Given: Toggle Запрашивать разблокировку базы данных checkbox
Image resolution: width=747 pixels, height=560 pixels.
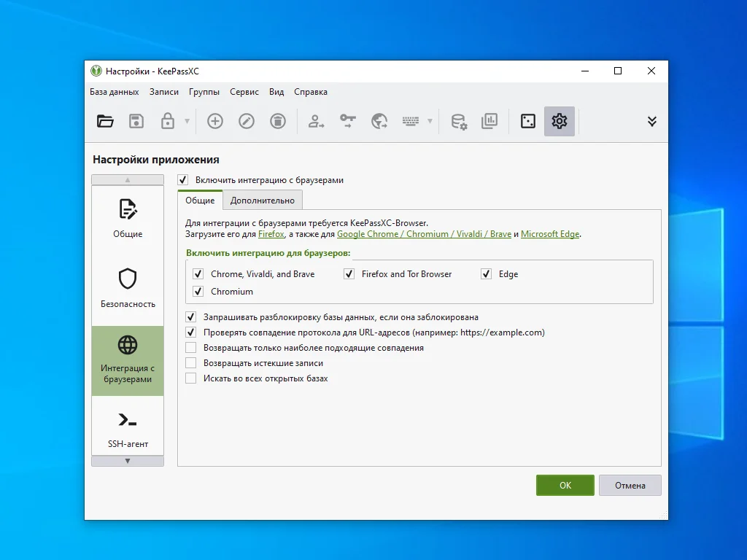Looking at the screenshot, I should point(190,317).
